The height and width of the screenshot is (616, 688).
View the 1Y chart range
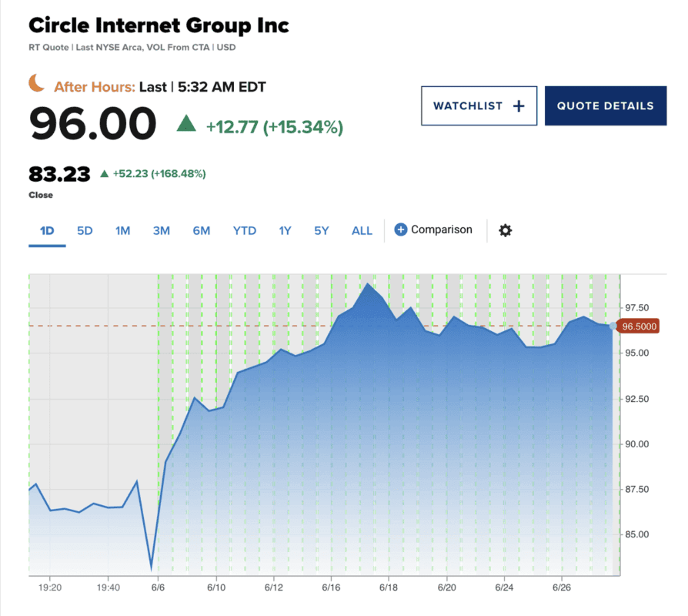(x=285, y=230)
